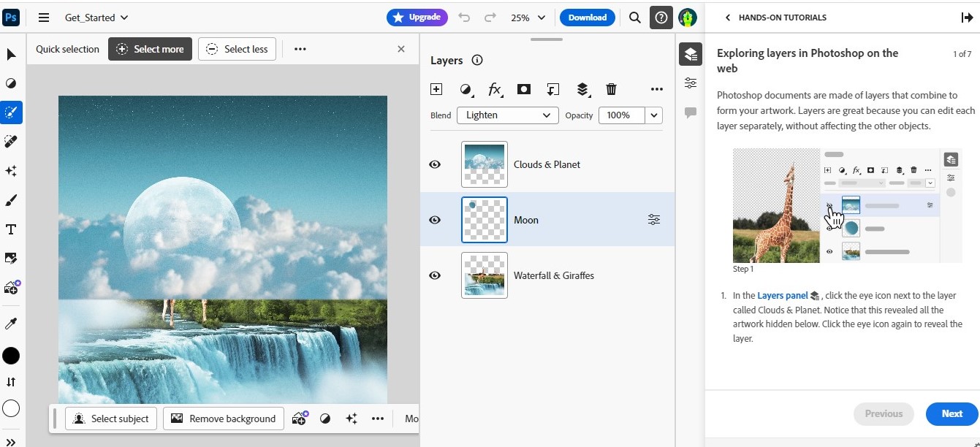Go back to Hands-On Tutorials list
Image resolution: width=980 pixels, height=447 pixels.
[728, 18]
